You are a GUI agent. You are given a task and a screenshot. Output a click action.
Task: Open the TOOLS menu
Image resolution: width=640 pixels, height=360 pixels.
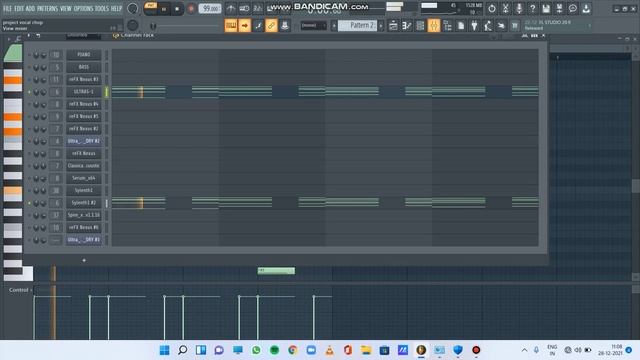pos(102,8)
